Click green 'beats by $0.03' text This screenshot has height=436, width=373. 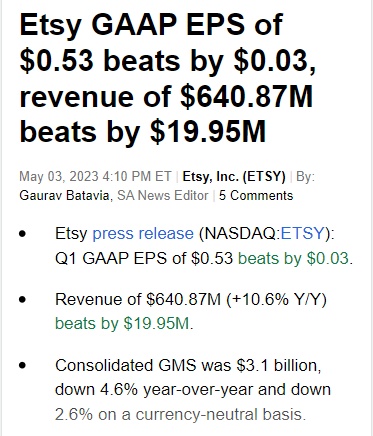293,258
